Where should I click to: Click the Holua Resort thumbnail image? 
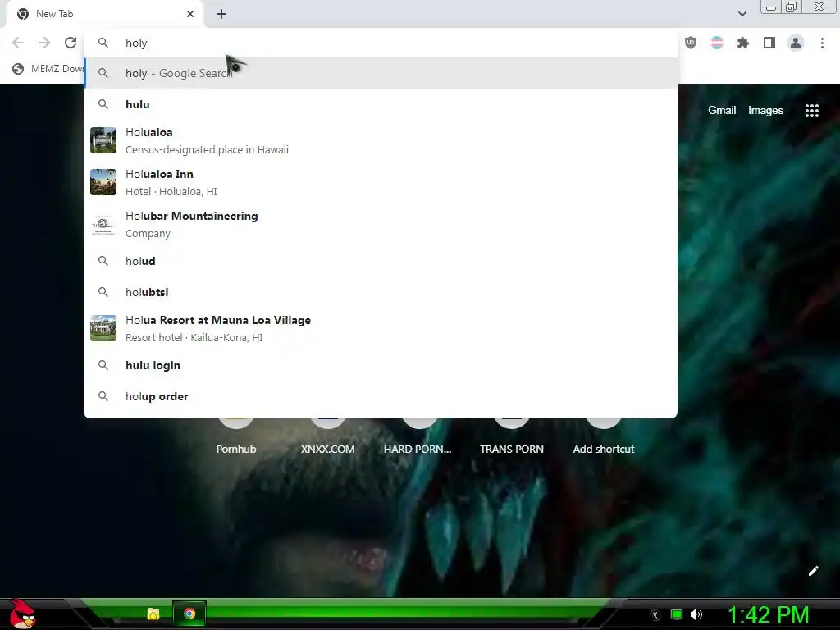[103, 328]
